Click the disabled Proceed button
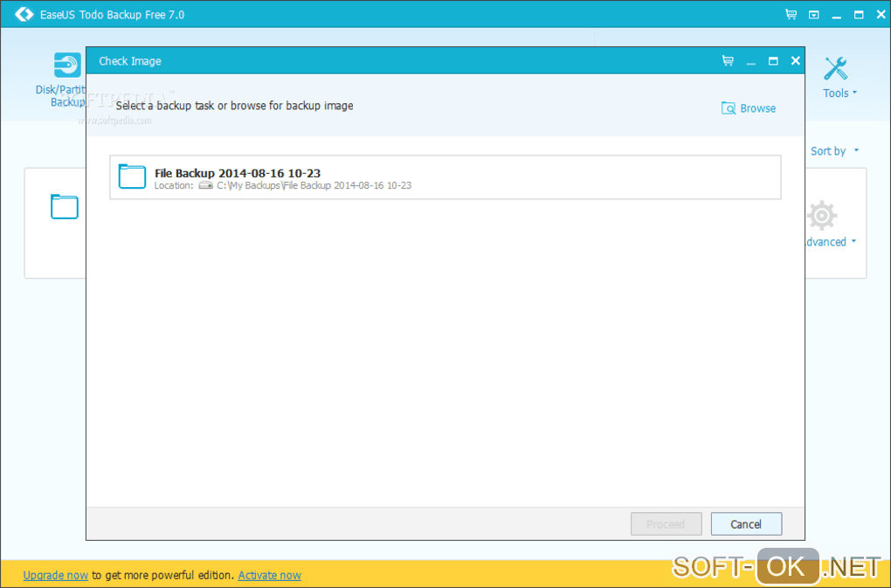The image size is (891, 588). pyautogui.click(x=666, y=524)
